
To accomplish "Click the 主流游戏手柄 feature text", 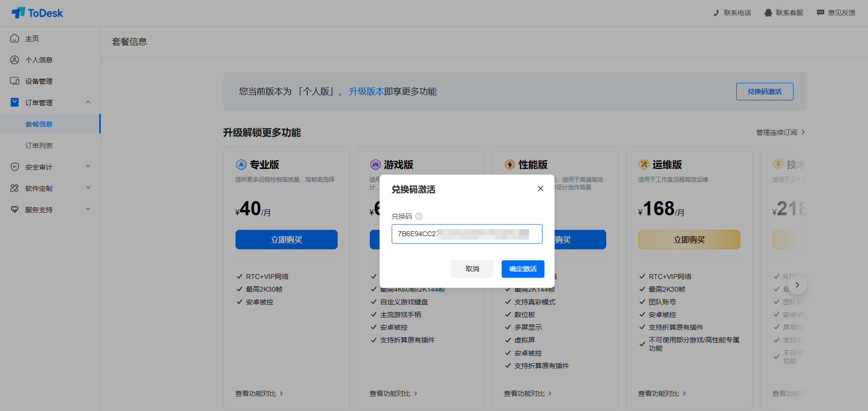I will (401, 315).
